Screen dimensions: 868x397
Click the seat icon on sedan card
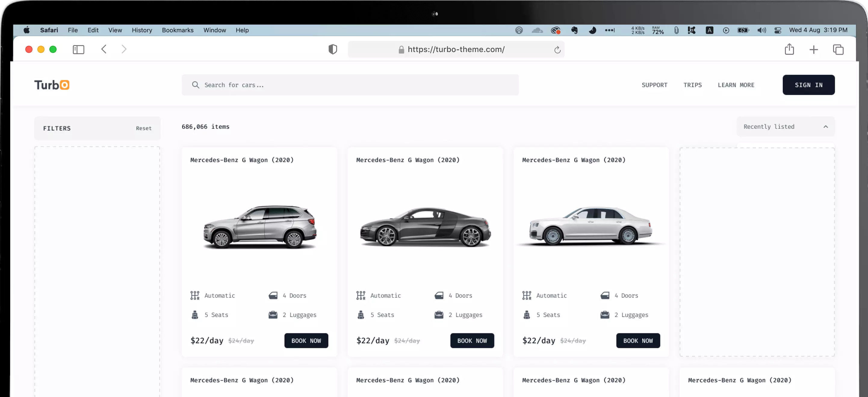tap(527, 315)
